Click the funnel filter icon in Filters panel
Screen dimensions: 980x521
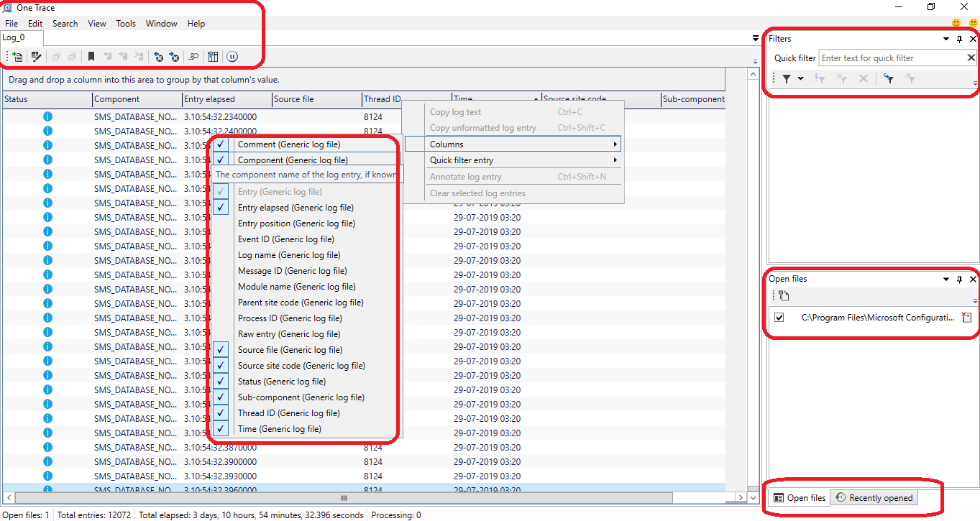787,78
